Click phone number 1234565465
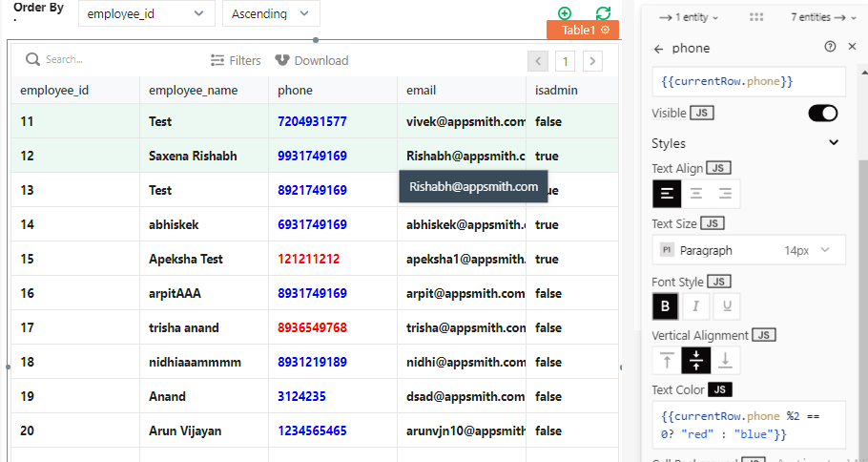The height and width of the screenshot is (462, 868). [312, 430]
